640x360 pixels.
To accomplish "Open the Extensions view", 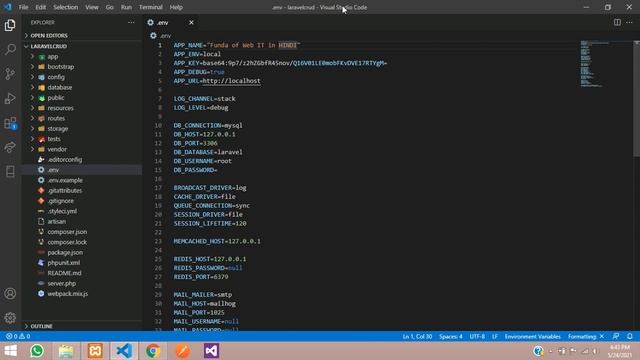I will pos(10,123).
